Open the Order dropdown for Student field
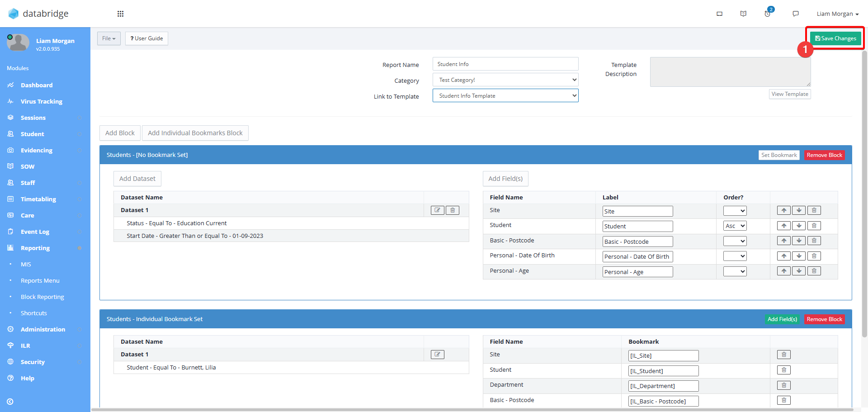 735,226
